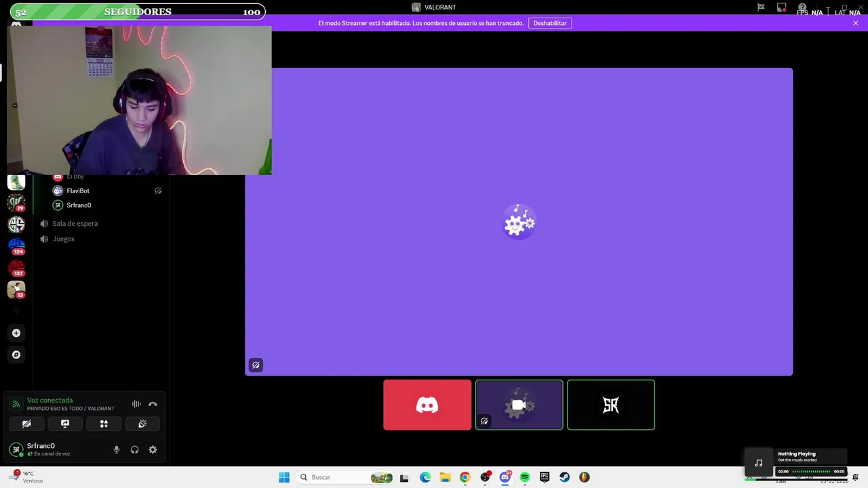The image size is (868, 488).
Task: Open the dinosaur avatar server
Action: coord(16,182)
